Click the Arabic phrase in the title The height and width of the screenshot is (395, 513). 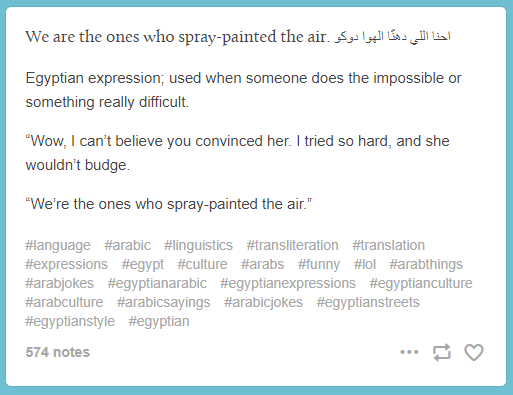coord(392,37)
